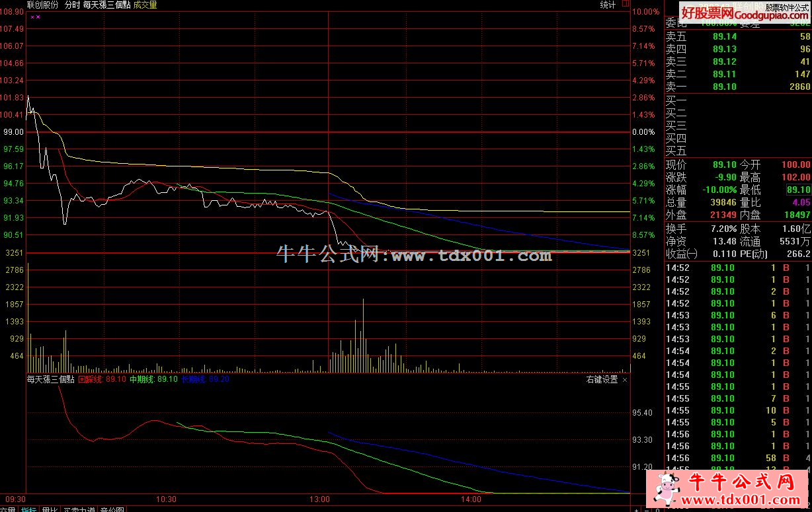Click the 回踩线: 89.10 legend entry
The height and width of the screenshot is (512, 812).
click(x=102, y=379)
